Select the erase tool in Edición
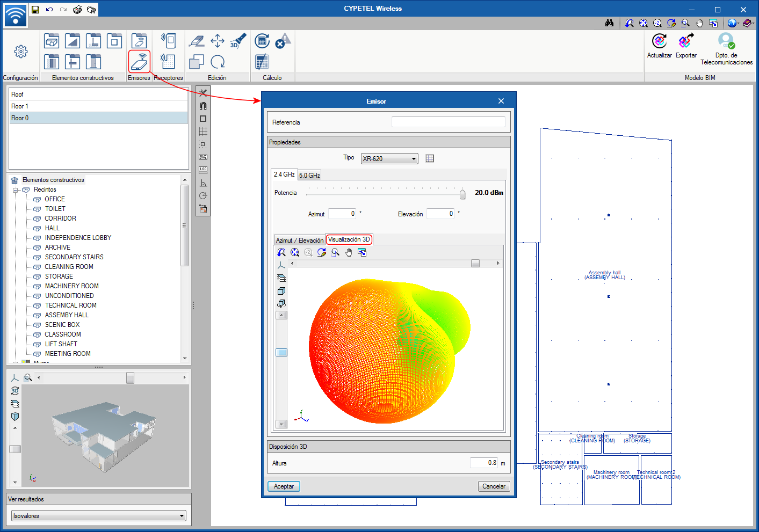 pos(197,41)
